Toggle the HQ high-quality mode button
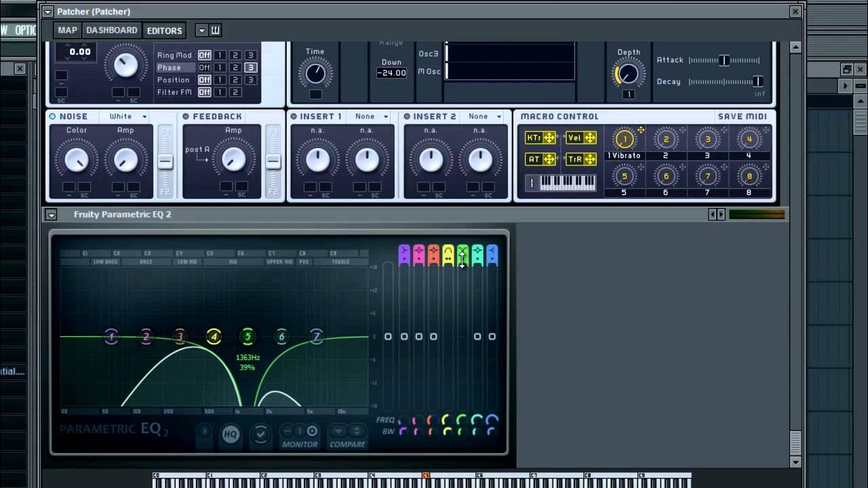868x488 pixels. pos(231,434)
